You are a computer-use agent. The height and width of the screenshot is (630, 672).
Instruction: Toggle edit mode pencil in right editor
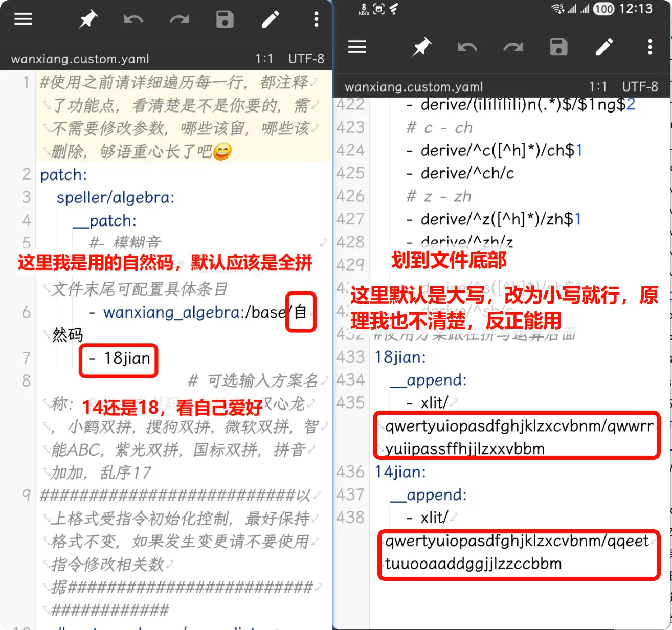[x=604, y=48]
